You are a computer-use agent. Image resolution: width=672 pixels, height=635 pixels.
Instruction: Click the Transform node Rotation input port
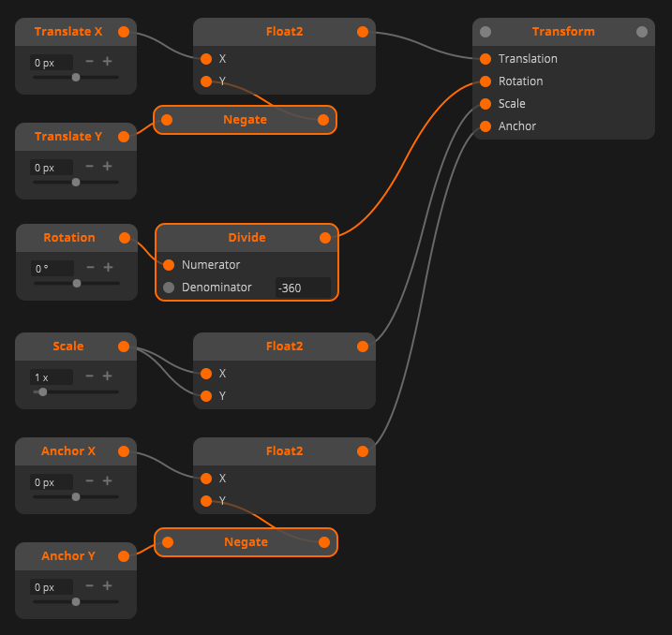pos(485,81)
